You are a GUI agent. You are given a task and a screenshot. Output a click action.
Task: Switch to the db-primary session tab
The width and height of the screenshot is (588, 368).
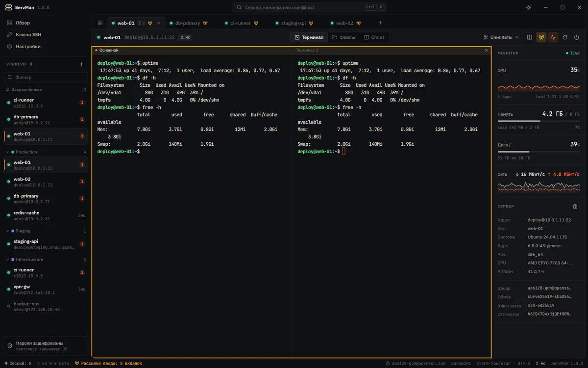point(188,23)
